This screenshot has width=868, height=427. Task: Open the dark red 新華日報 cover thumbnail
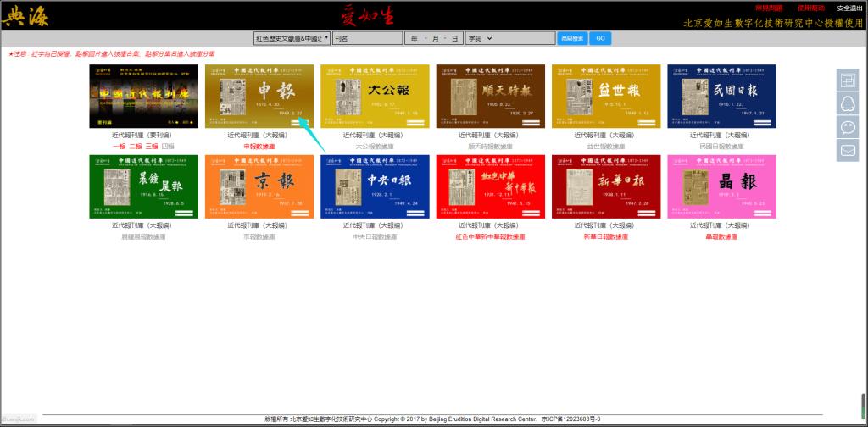[x=606, y=186]
